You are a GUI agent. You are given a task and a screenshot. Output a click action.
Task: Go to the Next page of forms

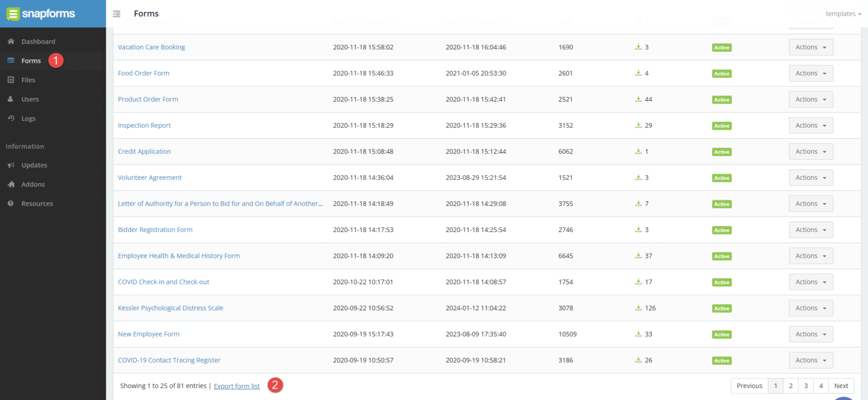pos(841,385)
